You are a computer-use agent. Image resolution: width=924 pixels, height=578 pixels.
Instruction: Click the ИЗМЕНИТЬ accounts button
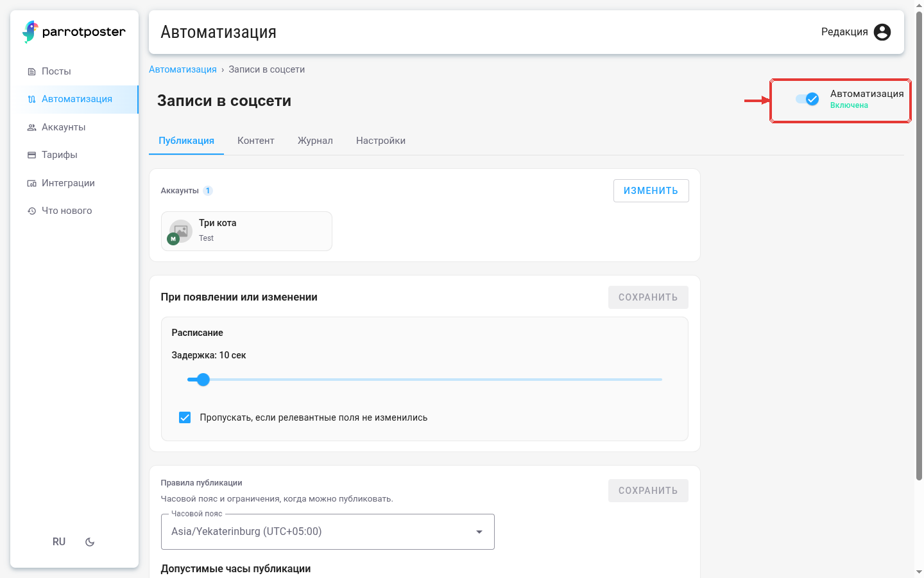pyautogui.click(x=651, y=191)
